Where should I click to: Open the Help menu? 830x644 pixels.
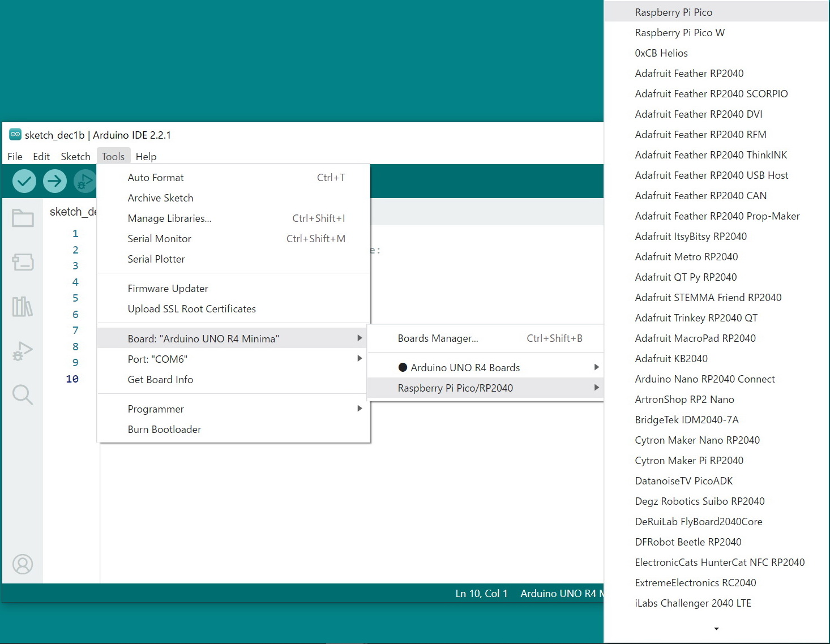(x=146, y=157)
